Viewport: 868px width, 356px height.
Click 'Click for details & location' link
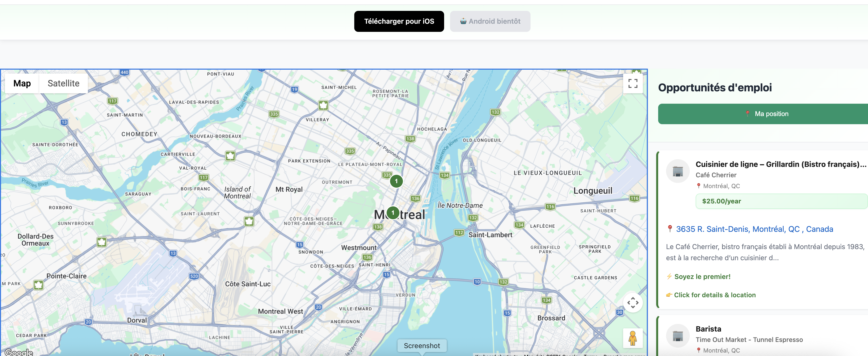(715, 295)
